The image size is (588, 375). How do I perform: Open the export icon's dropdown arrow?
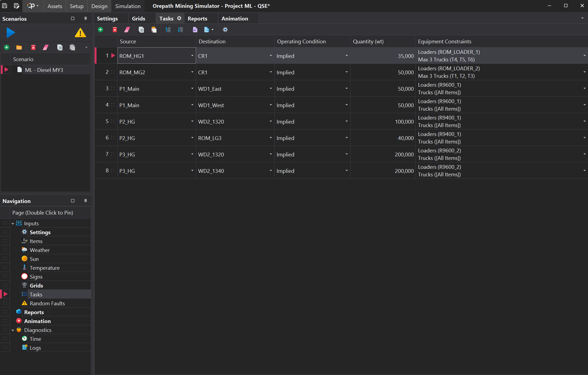(x=213, y=30)
